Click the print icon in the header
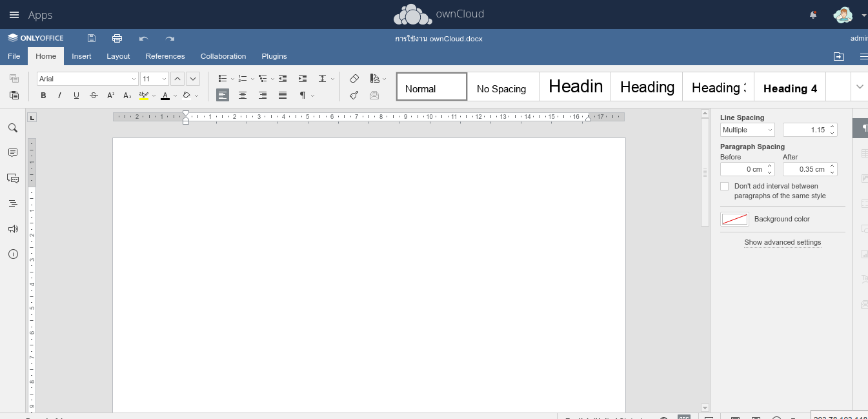The height and width of the screenshot is (419, 868). [x=117, y=39]
